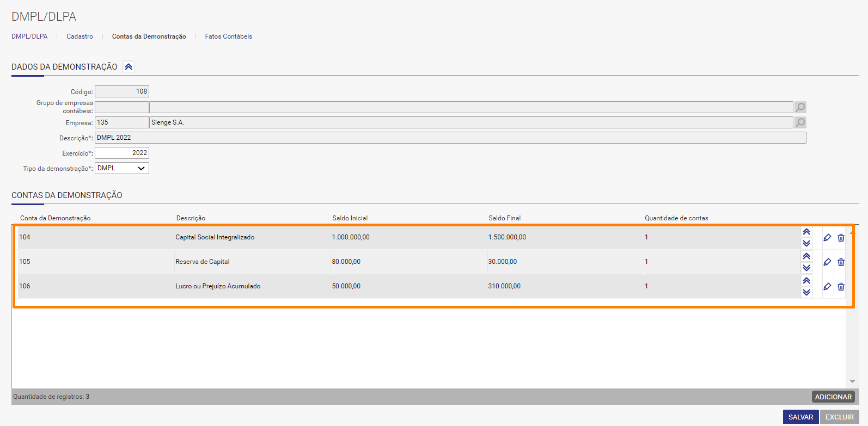This screenshot has height=426, width=868.
Task: Focus the Grupo de empresas name field
Action: coord(471,107)
